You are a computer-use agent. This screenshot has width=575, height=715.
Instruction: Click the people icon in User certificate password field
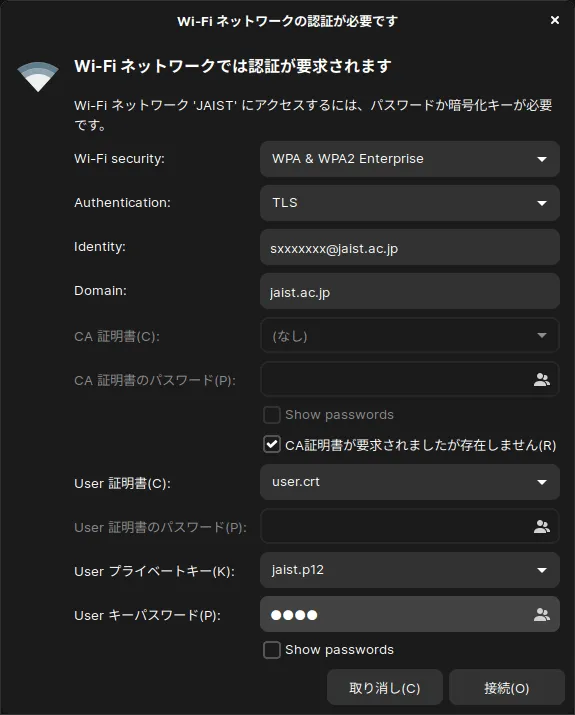coord(542,527)
